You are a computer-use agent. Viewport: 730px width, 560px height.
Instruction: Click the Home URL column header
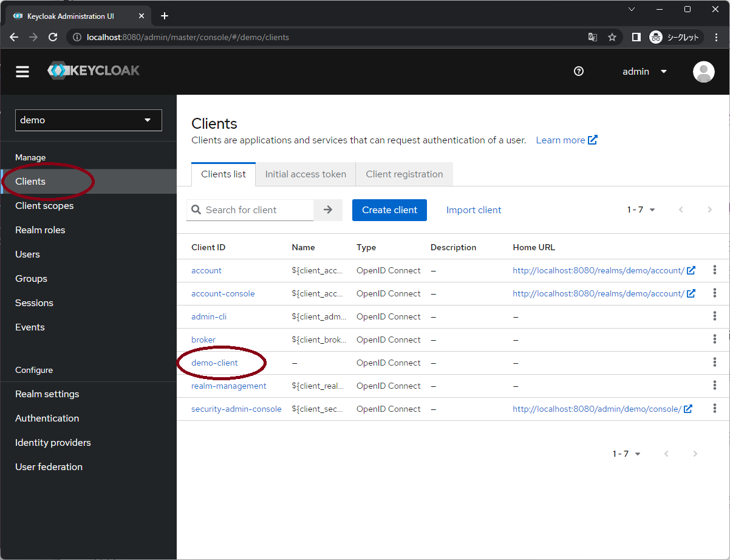point(534,247)
